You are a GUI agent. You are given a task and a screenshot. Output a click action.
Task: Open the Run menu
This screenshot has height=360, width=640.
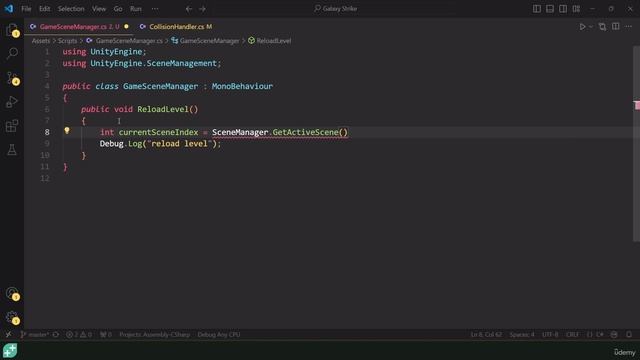[136, 9]
